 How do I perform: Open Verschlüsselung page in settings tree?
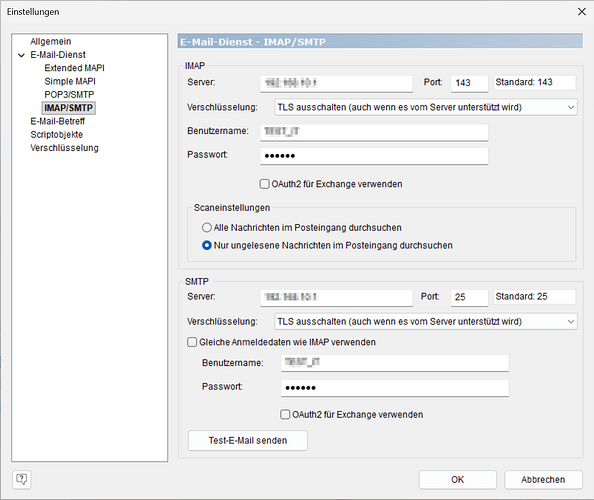pos(64,148)
